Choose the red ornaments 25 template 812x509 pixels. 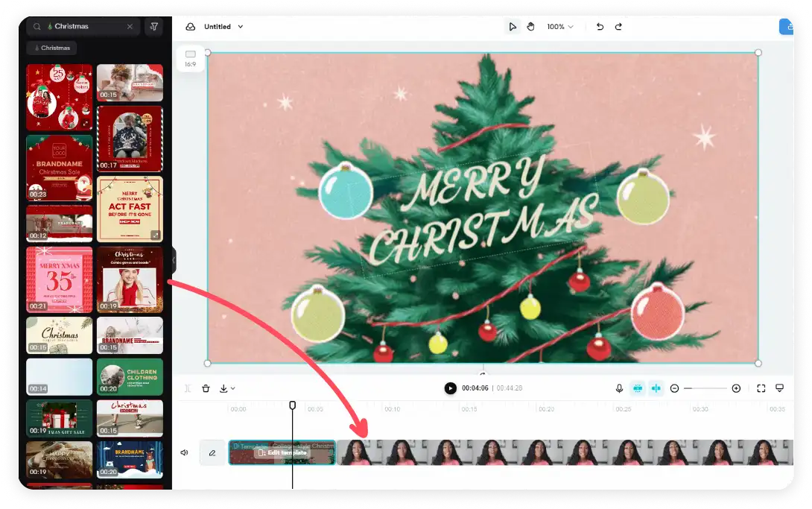[60, 98]
